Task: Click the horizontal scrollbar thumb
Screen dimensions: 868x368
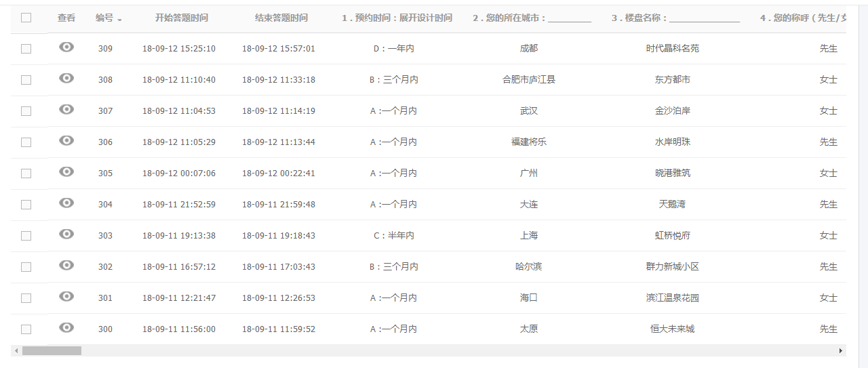Action: (52, 351)
